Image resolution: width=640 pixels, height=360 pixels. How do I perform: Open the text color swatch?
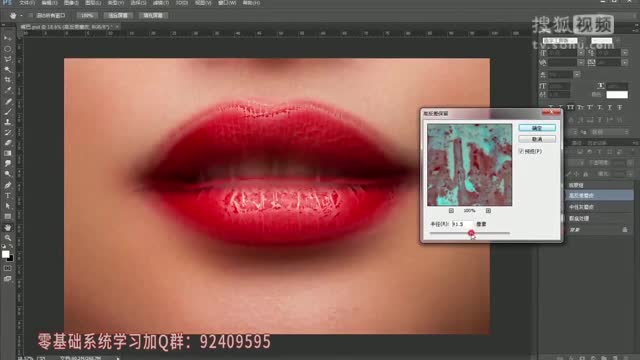617,95
